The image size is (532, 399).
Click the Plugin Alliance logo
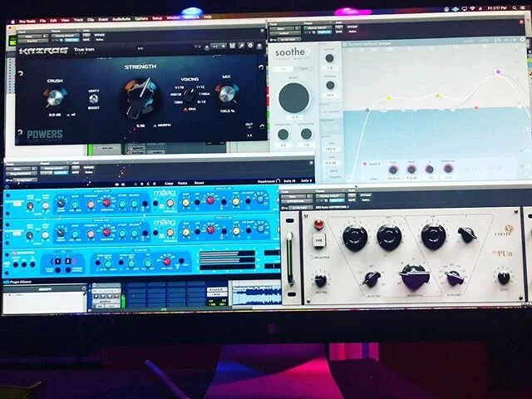pos(17,282)
